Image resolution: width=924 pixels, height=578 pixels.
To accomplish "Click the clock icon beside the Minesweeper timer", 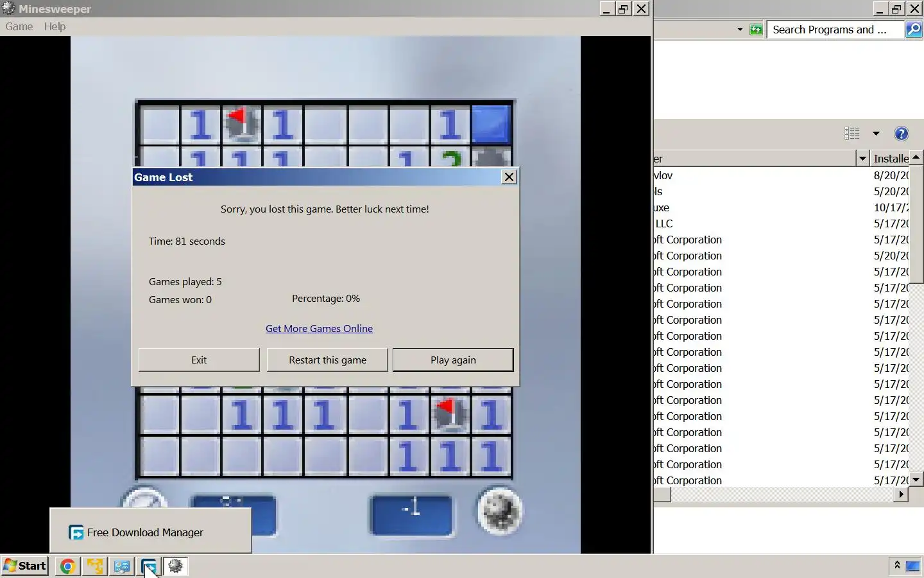I will [144, 500].
